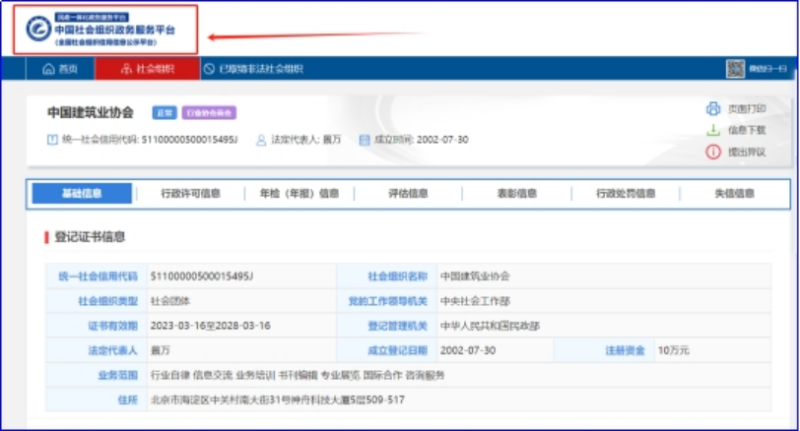Click the home house icon

[x=48, y=69]
